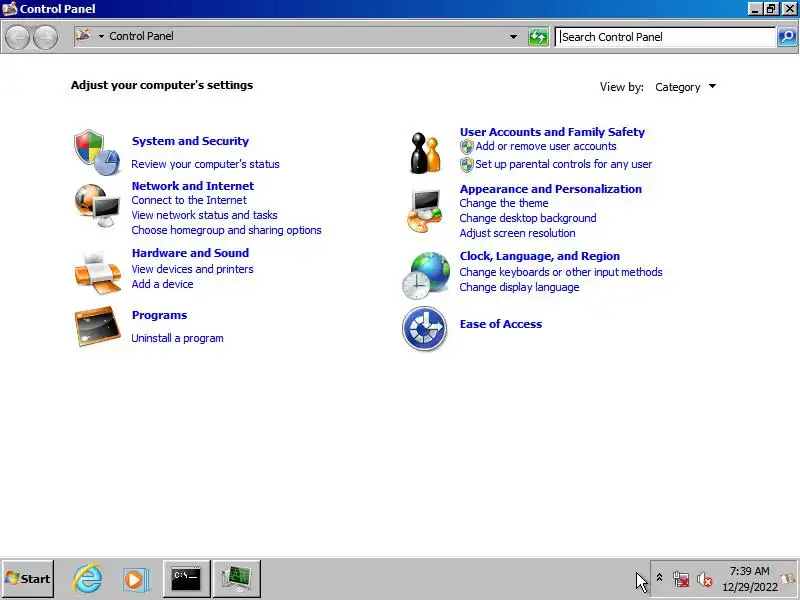800x600 pixels.
Task: Click Connect to the Internet
Action: tap(189, 201)
